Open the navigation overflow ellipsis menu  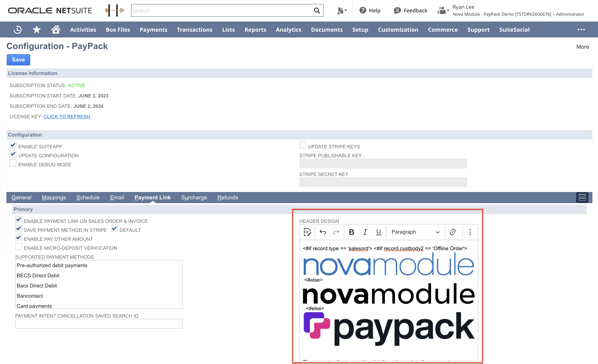pyautogui.click(x=581, y=30)
